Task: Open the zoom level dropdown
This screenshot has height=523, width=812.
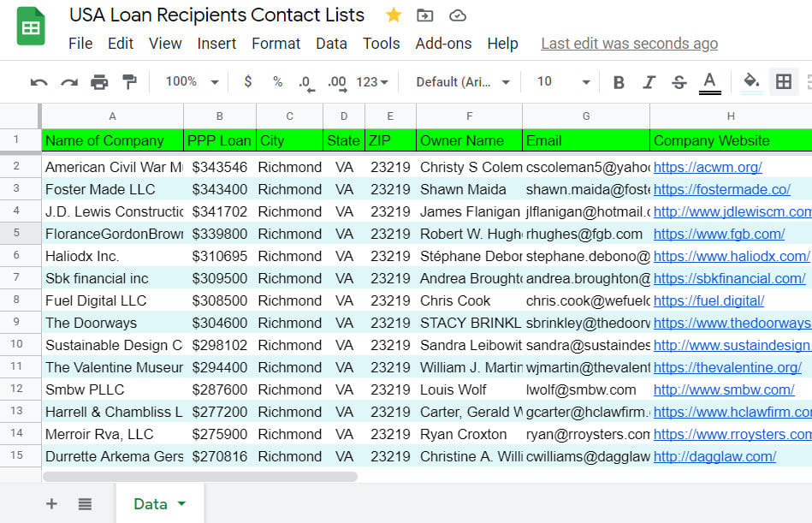Action: pos(190,81)
